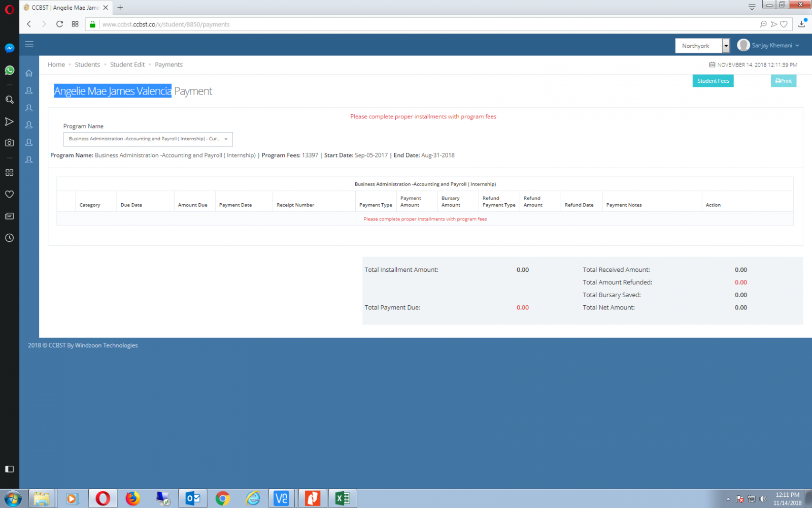Click the hamburger menu icon
Screen dimensions: 812x508
point(29,45)
